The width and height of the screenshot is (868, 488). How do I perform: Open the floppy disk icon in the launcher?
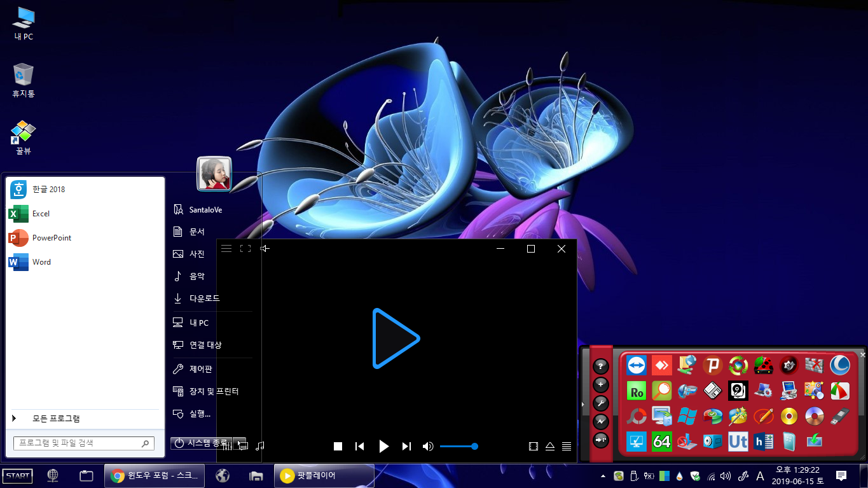tap(713, 391)
